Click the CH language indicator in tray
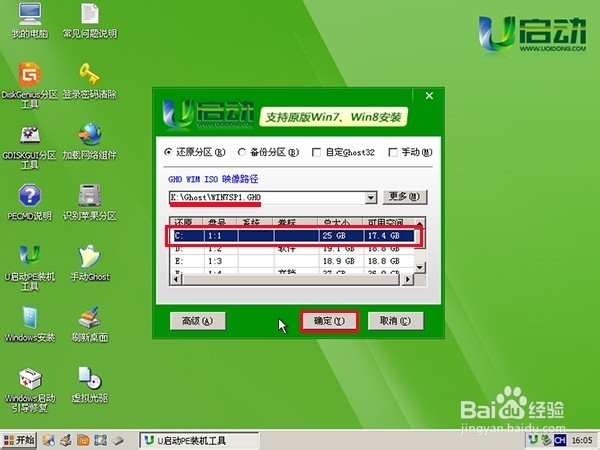The image size is (600, 450). [x=559, y=440]
